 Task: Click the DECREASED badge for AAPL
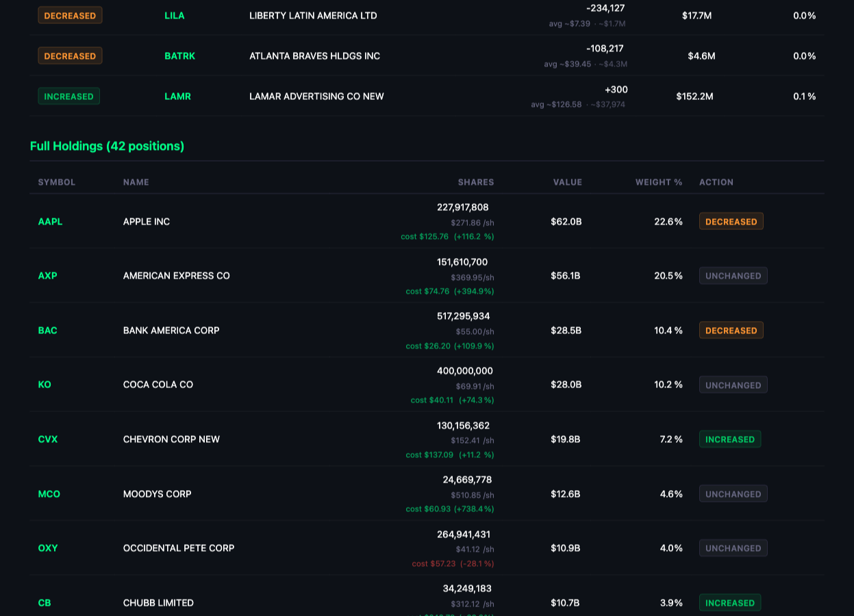[x=731, y=221]
